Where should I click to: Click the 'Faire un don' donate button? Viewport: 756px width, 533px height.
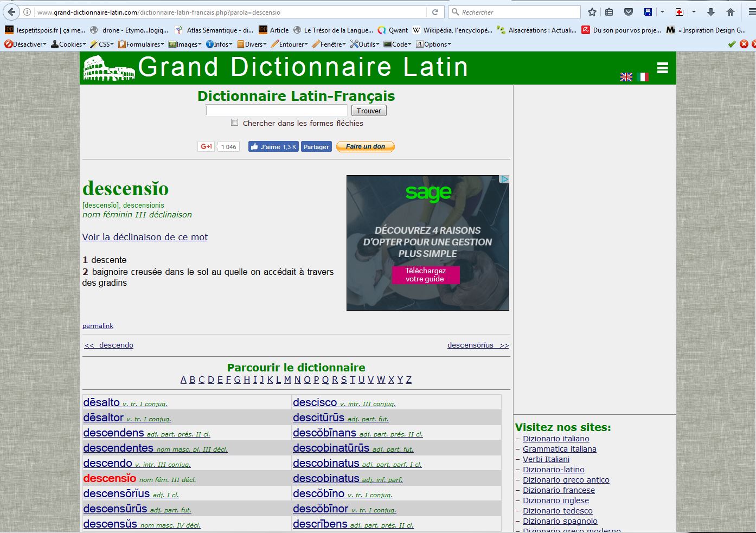click(x=365, y=146)
